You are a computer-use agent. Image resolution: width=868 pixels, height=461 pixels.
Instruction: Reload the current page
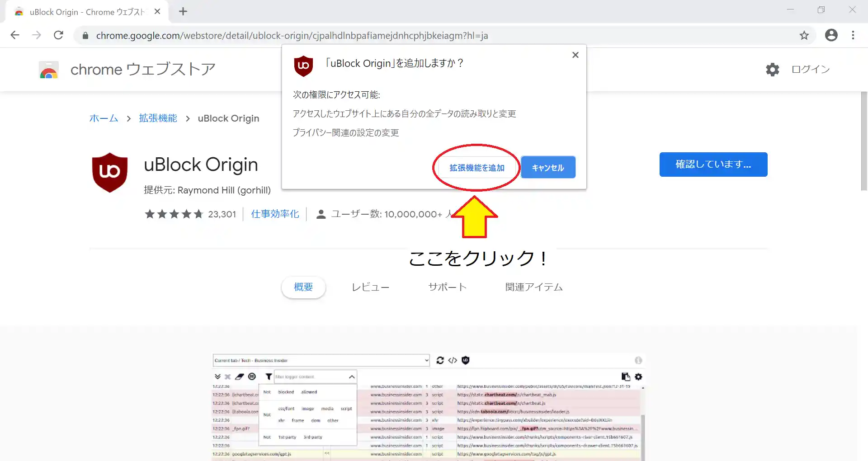[58, 35]
